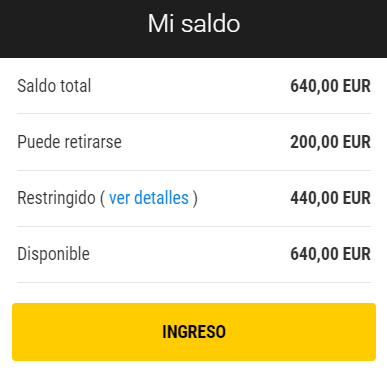Click the yellow INGRESO button
387x379 pixels.
click(x=194, y=332)
